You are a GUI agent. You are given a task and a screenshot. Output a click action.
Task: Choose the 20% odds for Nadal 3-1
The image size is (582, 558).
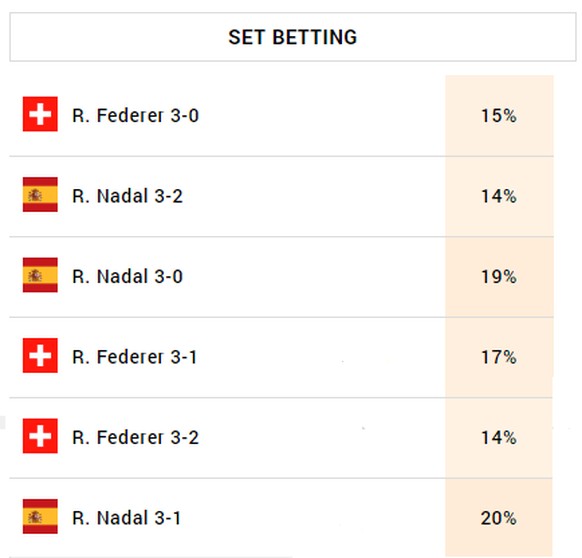(x=499, y=518)
